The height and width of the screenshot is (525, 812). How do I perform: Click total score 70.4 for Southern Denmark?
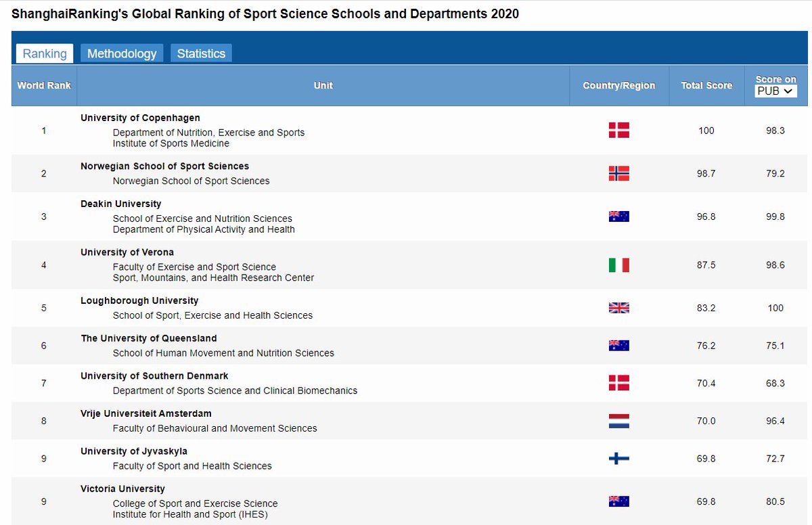coord(706,384)
